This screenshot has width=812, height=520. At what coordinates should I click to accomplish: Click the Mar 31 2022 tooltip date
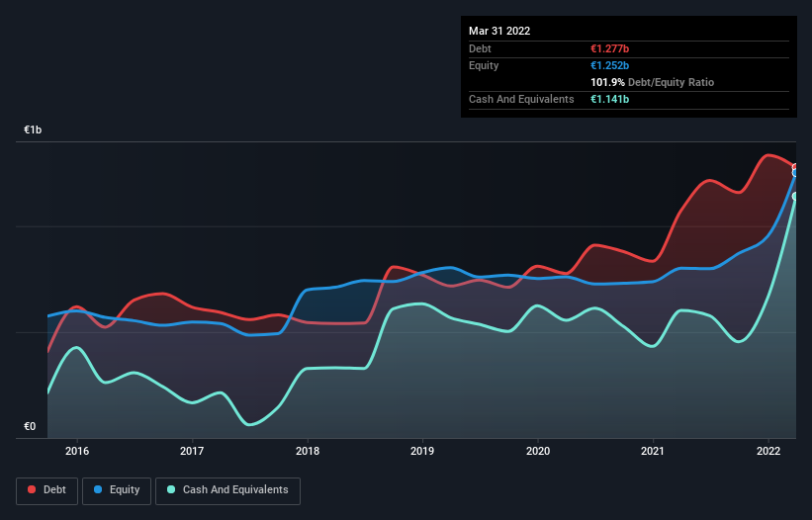tap(499, 31)
